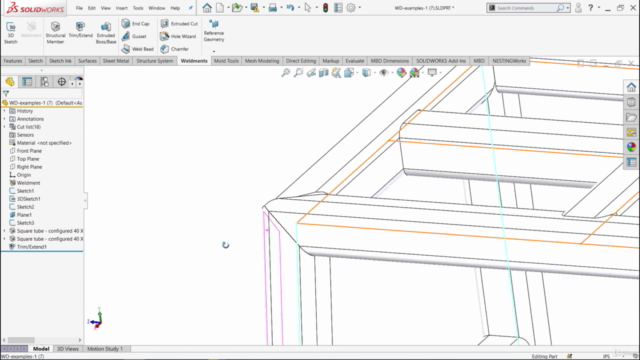Click the user login icon
This screenshot has width=640, height=360.
click(x=578, y=8)
